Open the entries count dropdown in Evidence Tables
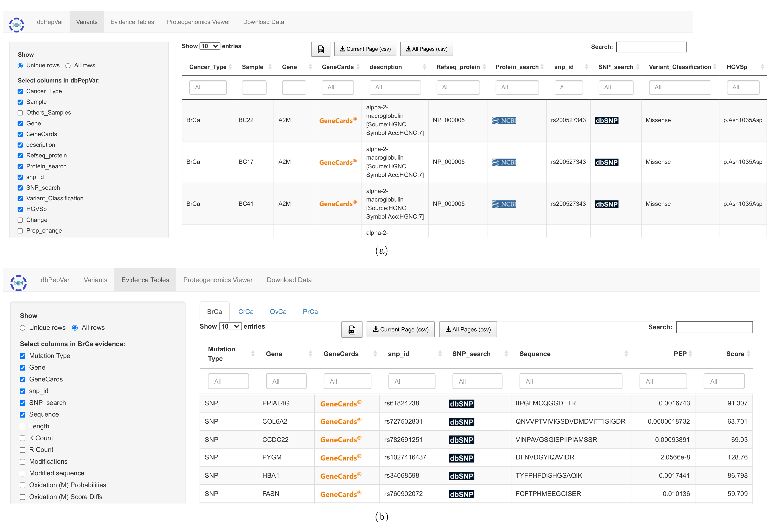 pyautogui.click(x=230, y=326)
